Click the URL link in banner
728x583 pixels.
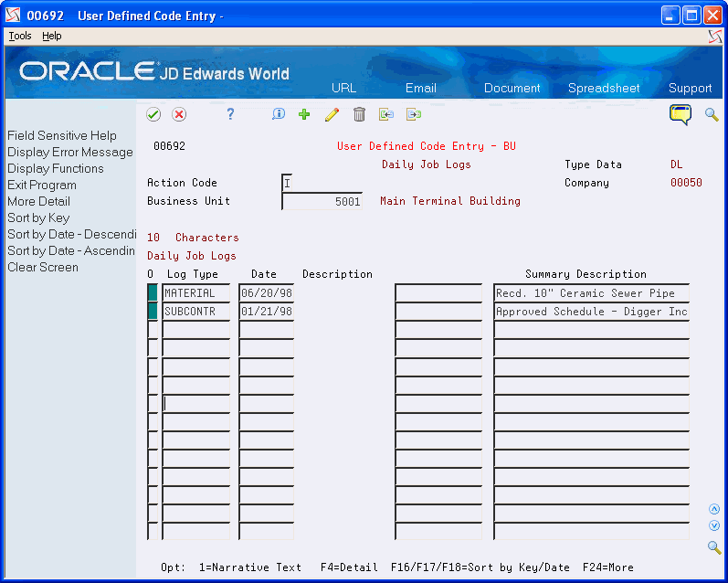(x=344, y=88)
